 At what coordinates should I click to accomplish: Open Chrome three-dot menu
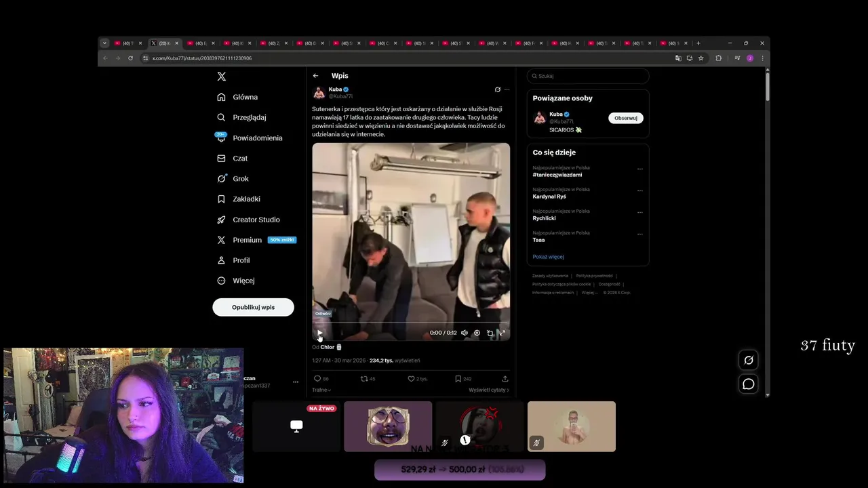(762, 58)
